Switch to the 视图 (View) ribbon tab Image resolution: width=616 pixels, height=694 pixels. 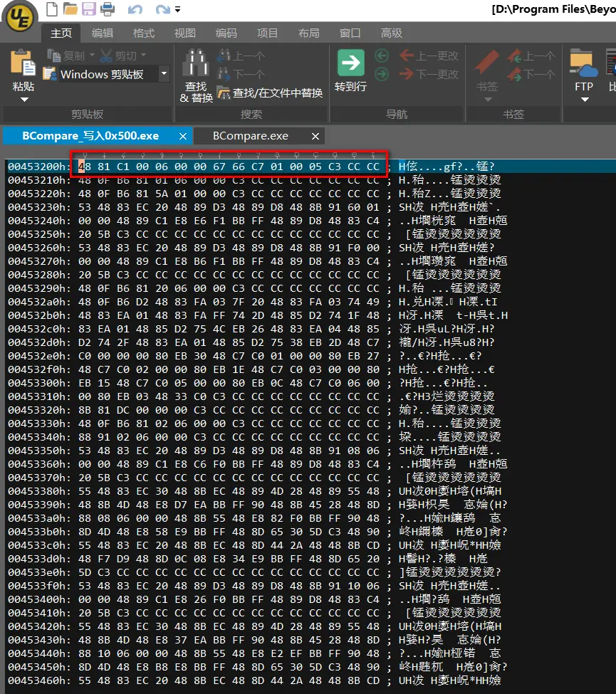tap(184, 33)
